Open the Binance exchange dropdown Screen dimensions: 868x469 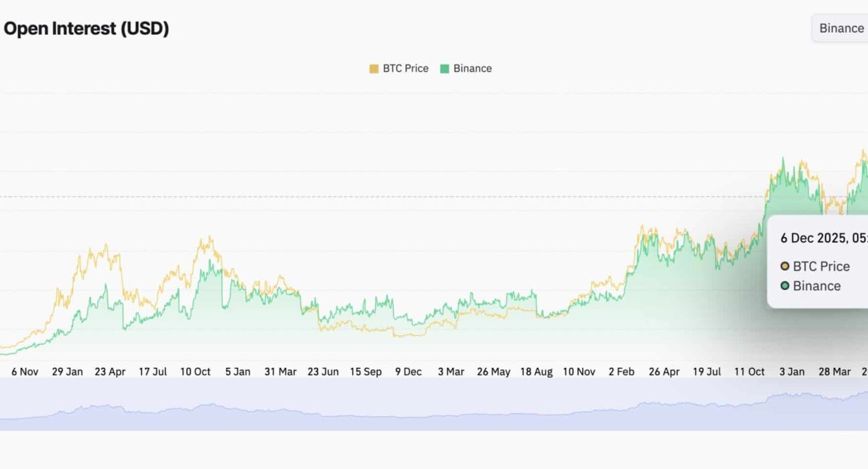click(841, 28)
